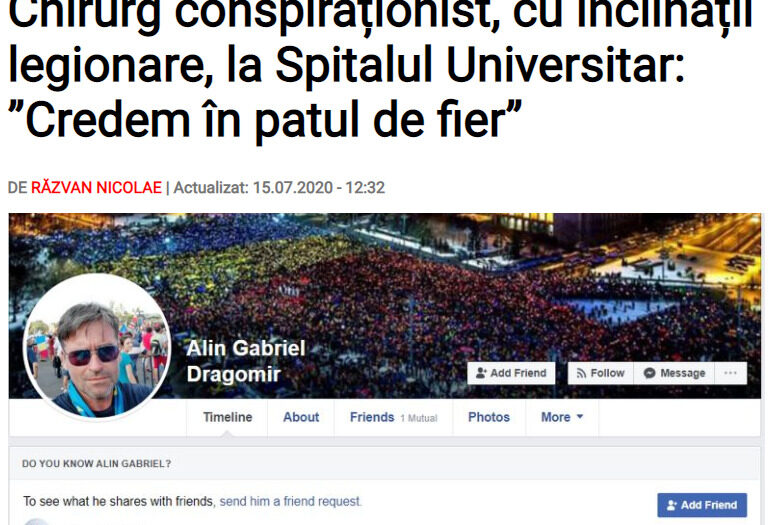Open the About tab
The image size is (776, 525).
[x=301, y=417]
